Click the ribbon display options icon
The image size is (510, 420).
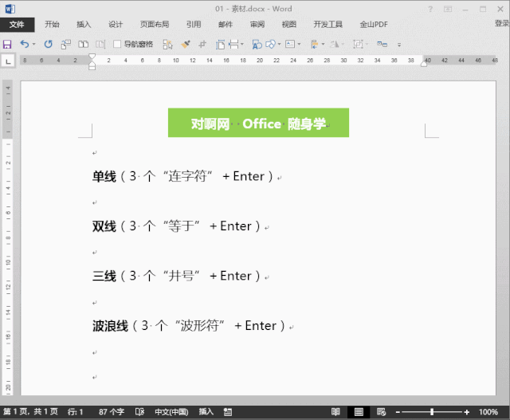click(448, 9)
